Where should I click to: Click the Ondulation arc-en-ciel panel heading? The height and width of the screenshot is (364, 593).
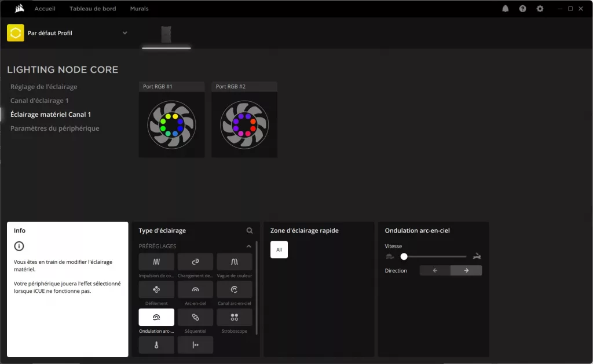point(417,230)
